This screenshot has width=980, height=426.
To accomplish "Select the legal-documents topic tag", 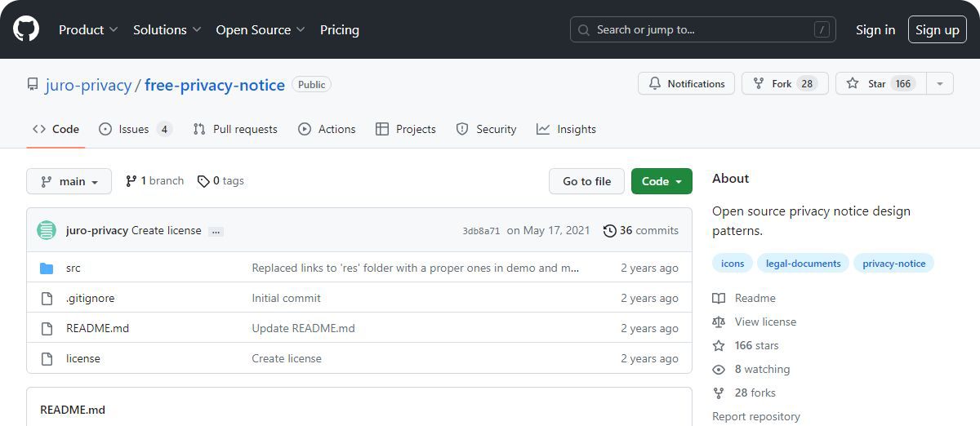I will (803, 264).
